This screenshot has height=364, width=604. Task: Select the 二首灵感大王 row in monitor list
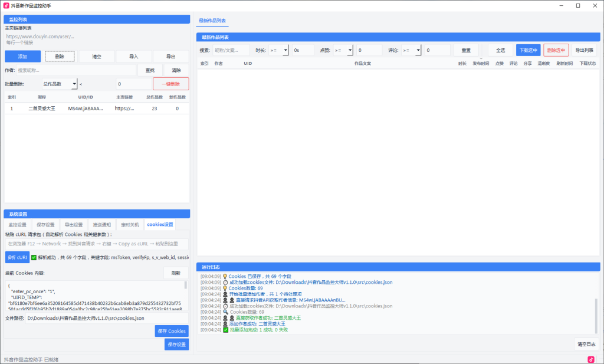pyautogui.click(x=97, y=109)
